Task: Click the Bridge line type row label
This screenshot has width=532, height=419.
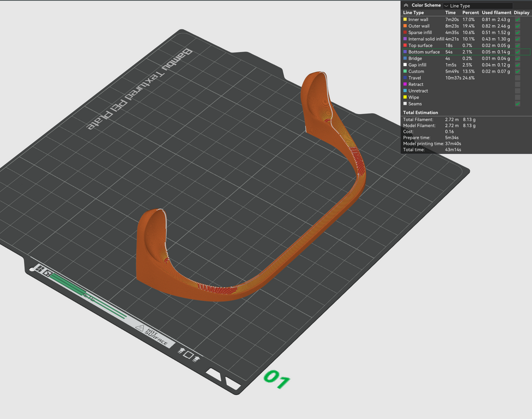Action: point(415,58)
